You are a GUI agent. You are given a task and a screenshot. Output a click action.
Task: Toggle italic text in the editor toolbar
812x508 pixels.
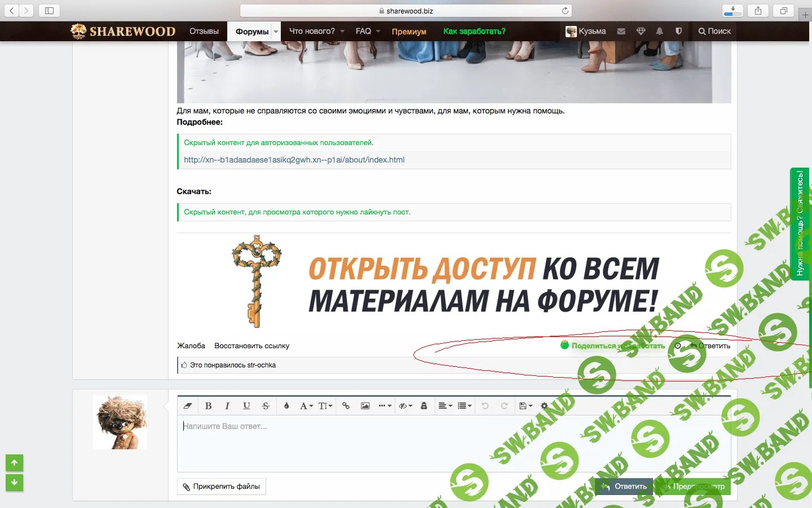tap(227, 406)
